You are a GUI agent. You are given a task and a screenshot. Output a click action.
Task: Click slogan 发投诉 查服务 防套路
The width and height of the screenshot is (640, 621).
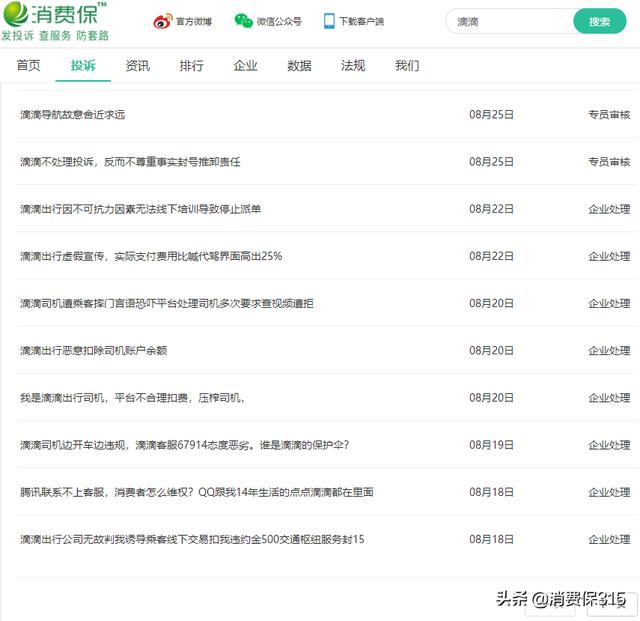(x=55, y=36)
